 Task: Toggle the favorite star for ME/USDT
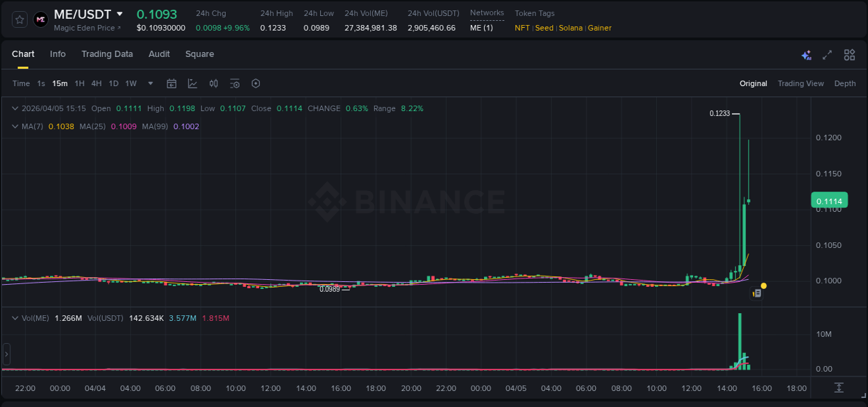pos(19,19)
